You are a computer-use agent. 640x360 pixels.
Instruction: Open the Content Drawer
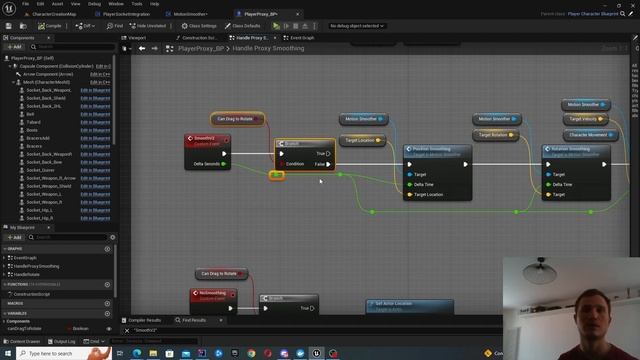21,341
